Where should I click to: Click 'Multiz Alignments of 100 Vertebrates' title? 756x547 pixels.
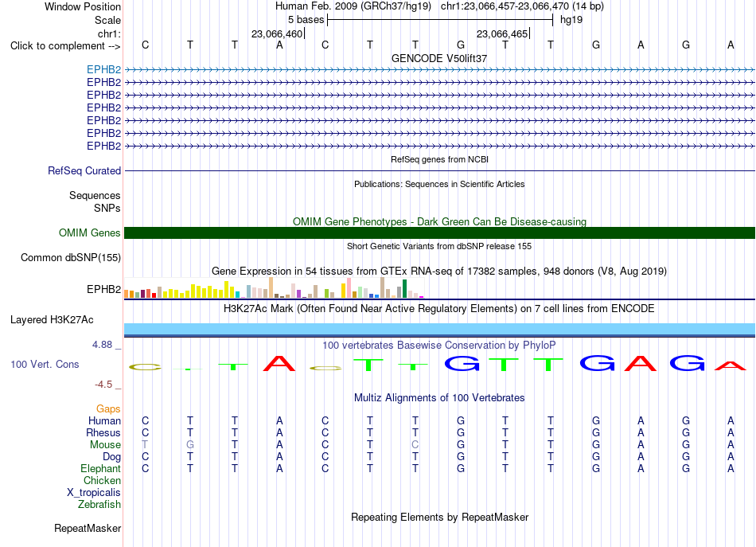pos(439,398)
